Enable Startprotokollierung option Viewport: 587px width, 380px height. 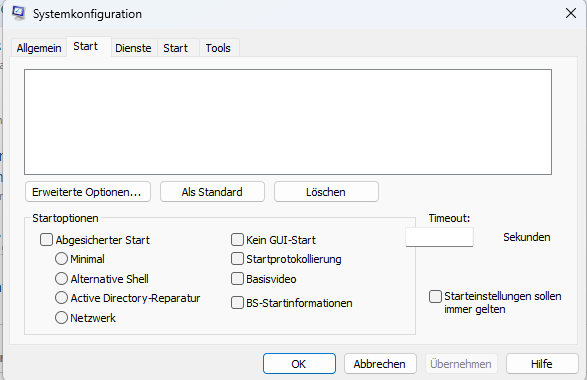pos(237,259)
